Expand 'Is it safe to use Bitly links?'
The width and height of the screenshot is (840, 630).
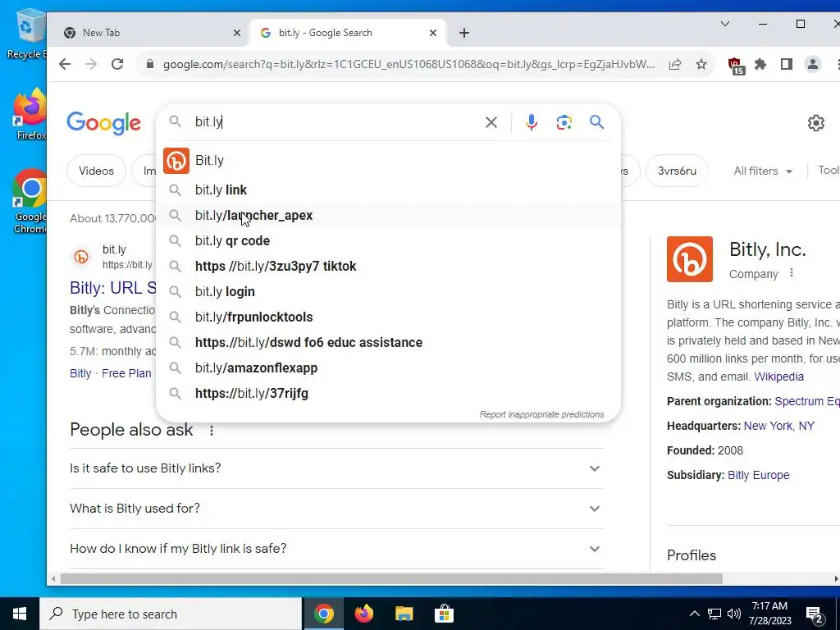(336, 468)
